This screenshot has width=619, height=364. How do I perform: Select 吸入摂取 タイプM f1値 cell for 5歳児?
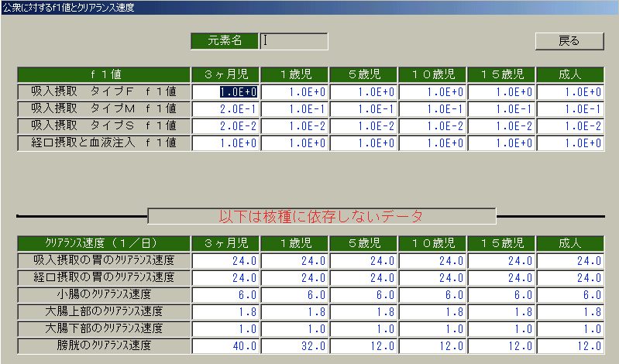point(363,108)
